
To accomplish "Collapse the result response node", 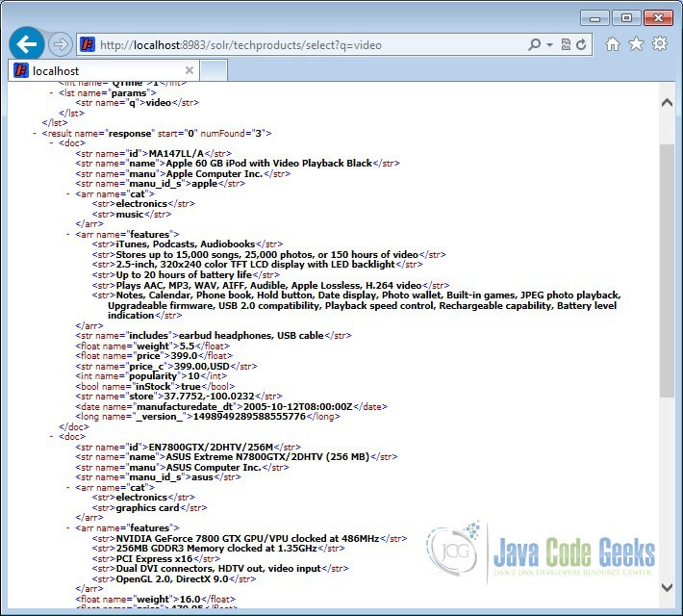I will click(35, 133).
